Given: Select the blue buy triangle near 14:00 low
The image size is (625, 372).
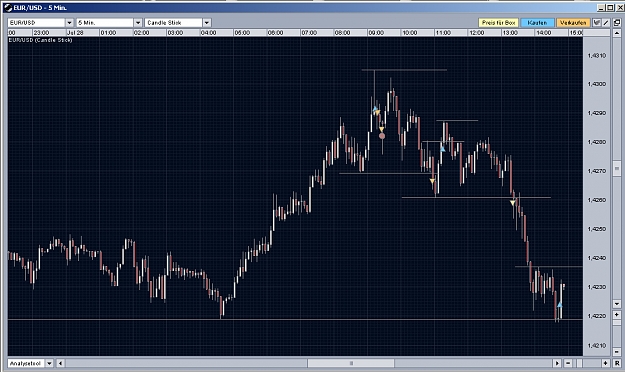Looking at the screenshot, I should pos(559,305).
